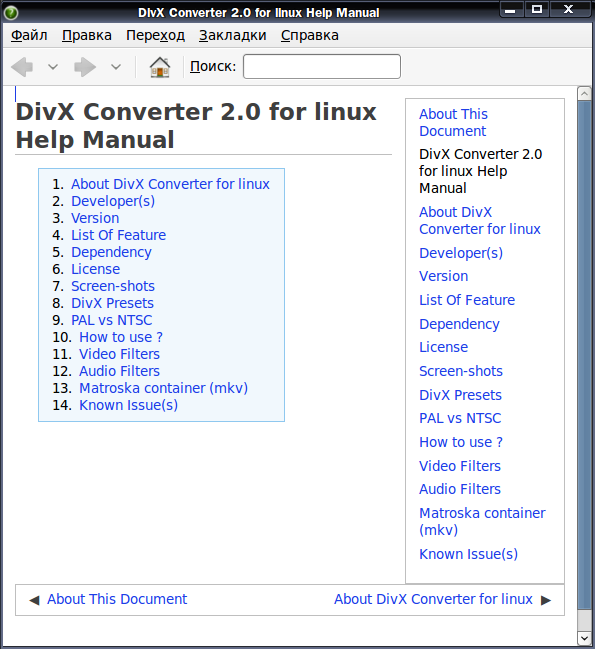This screenshot has width=595, height=649.
Task: Select 'DivX Converter 2.0 for linux Help Manual' sidebar entry
Action: click(x=480, y=171)
